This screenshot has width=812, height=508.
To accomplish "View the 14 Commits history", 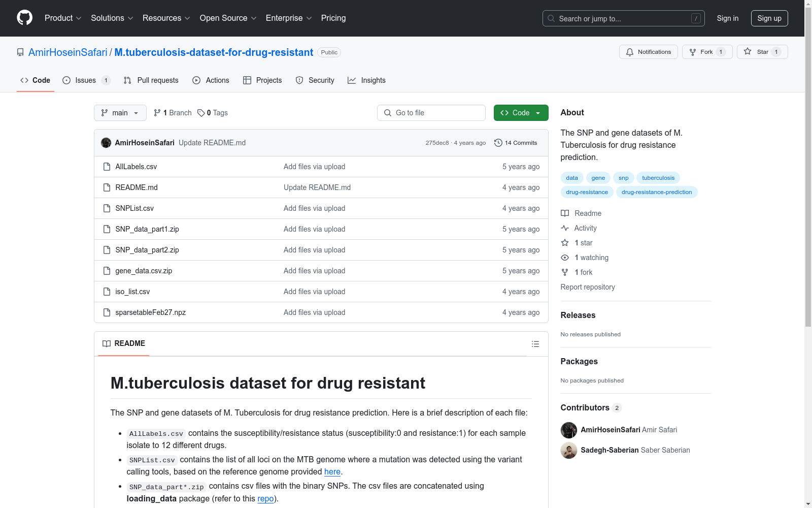I will [x=516, y=143].
